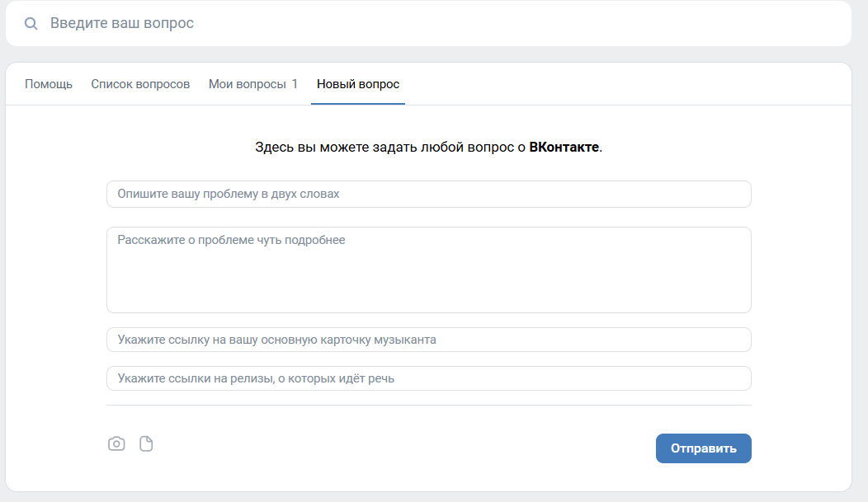Open the Помощь tab

coord(49,84)
